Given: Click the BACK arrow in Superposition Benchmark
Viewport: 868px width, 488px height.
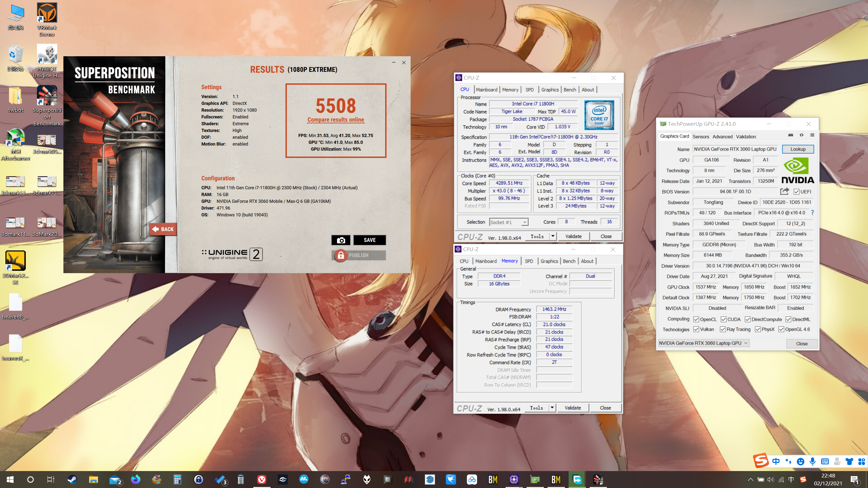Looking at the screenshot, I should coord(163,229).
